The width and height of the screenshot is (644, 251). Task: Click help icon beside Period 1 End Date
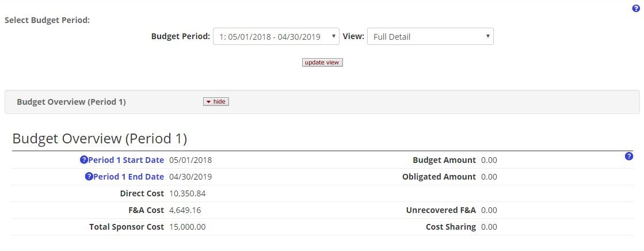89,177
